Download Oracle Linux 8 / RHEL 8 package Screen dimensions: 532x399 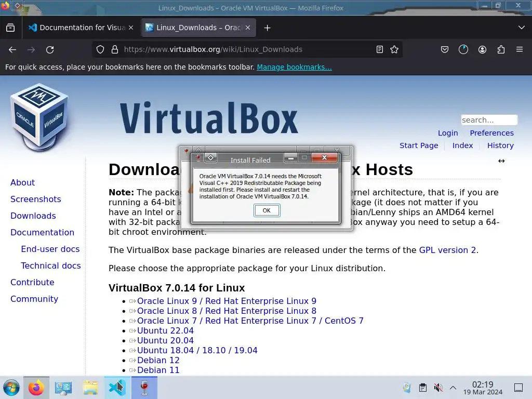227,311
